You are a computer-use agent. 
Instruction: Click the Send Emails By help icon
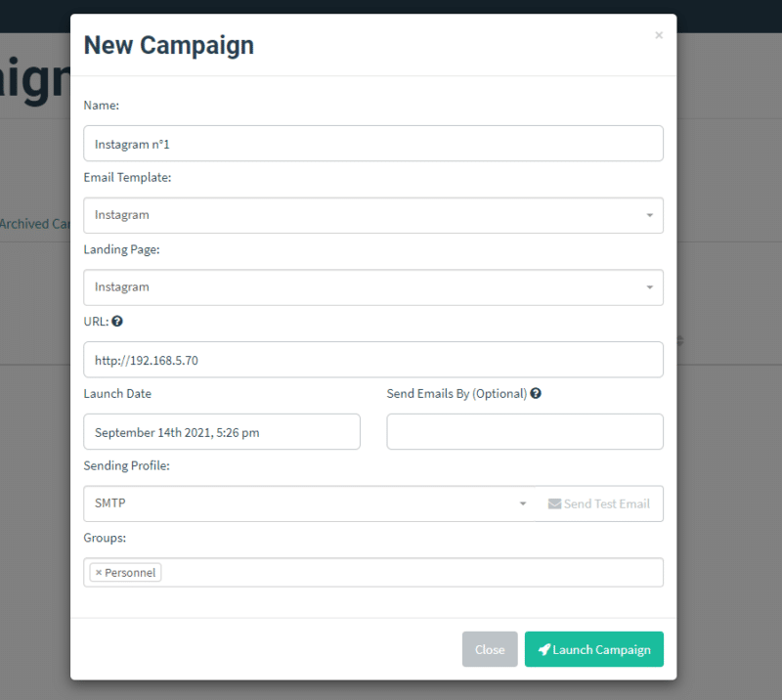tap(536, 394)
